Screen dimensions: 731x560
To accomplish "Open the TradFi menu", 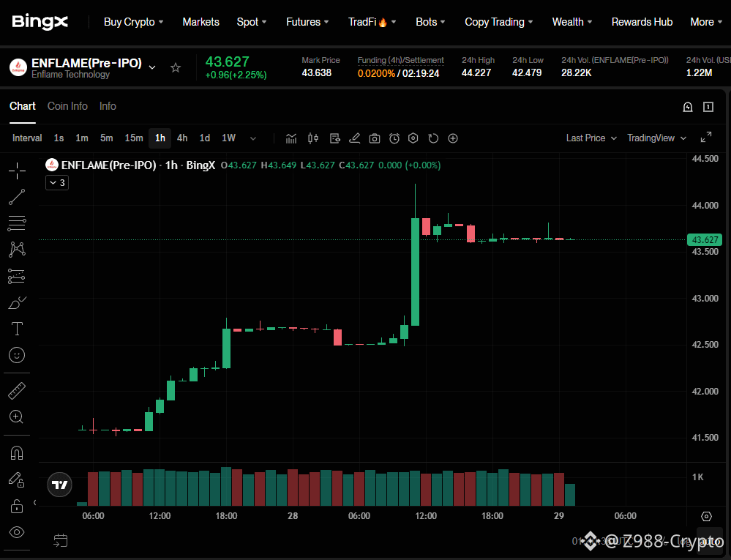I will pos(372,22).
